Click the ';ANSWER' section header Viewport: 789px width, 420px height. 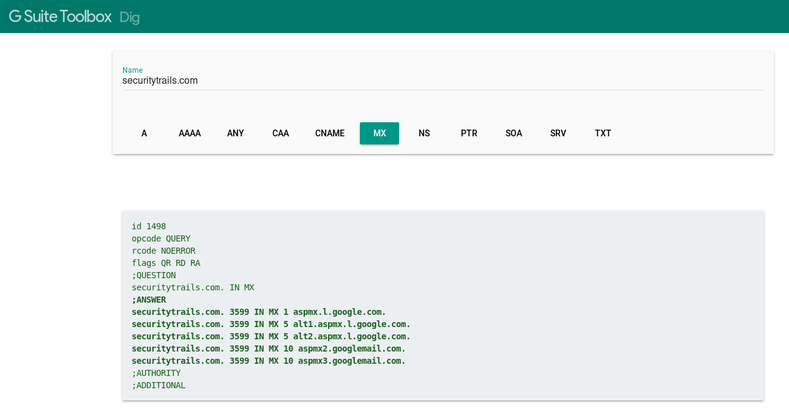pyautogui.click(x=149, y=300)
